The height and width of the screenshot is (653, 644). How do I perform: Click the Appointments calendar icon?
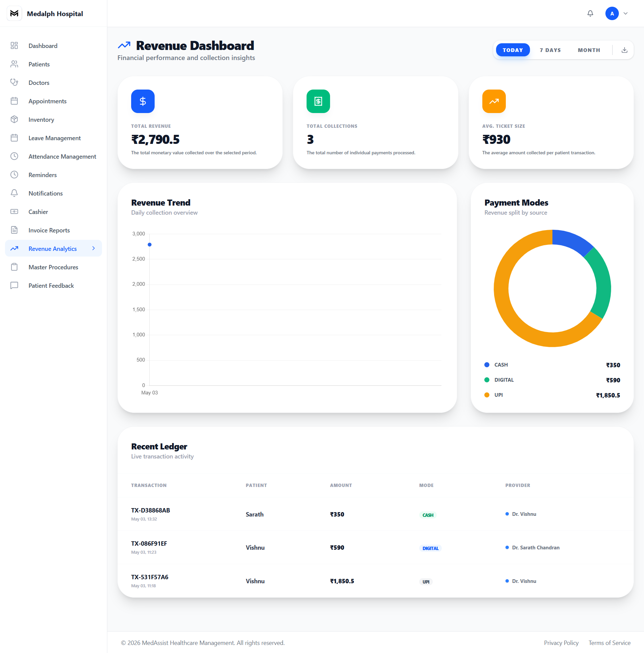(14, 101)
